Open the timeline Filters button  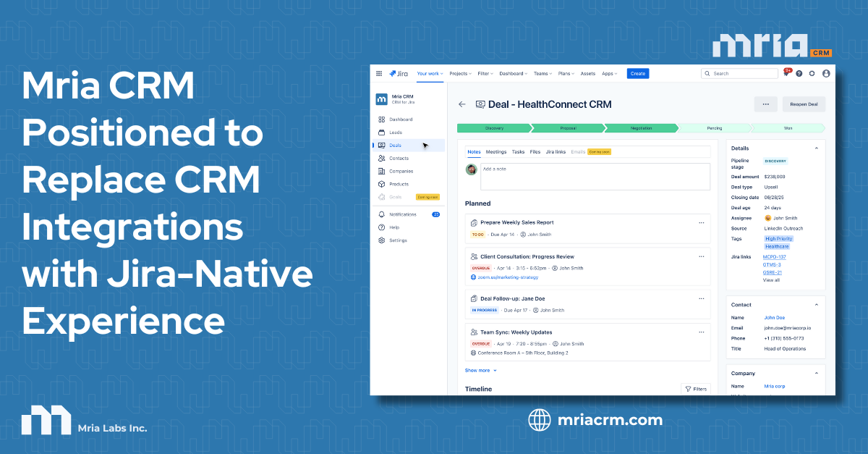tap(696, 389)
